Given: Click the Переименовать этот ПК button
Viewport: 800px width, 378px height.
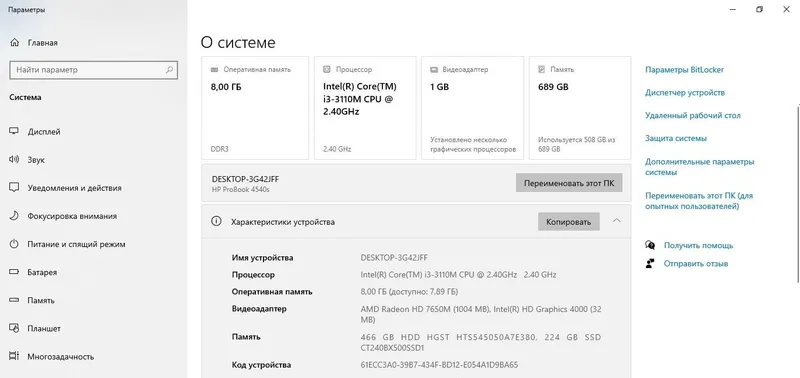Looking at the screenshot, I should click(569, 183).
